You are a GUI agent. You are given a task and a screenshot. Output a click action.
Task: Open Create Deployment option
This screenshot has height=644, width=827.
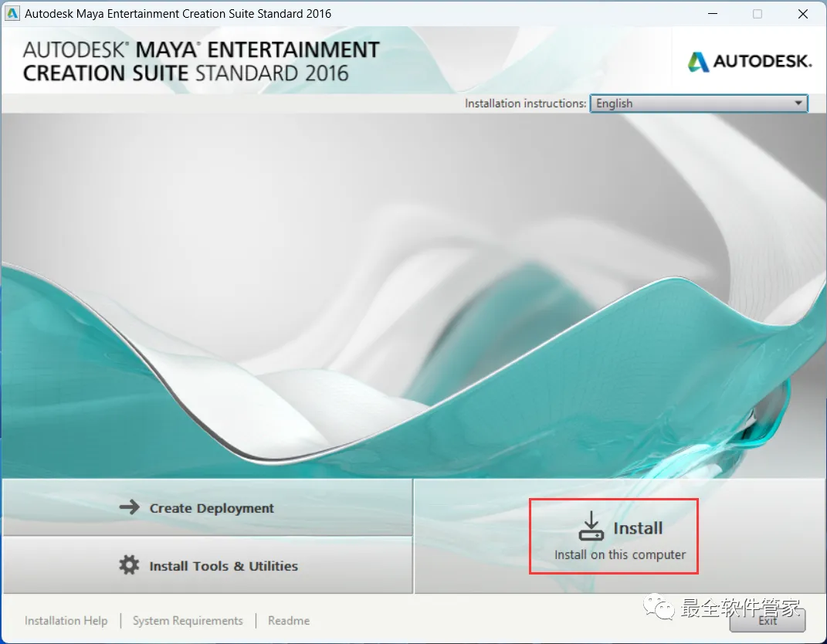207,507
